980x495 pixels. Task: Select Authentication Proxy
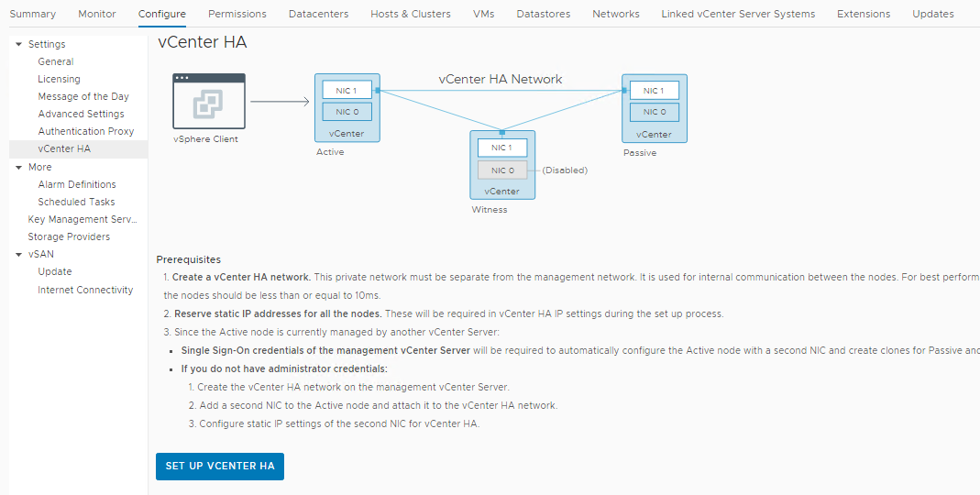[x=85, y=131]
